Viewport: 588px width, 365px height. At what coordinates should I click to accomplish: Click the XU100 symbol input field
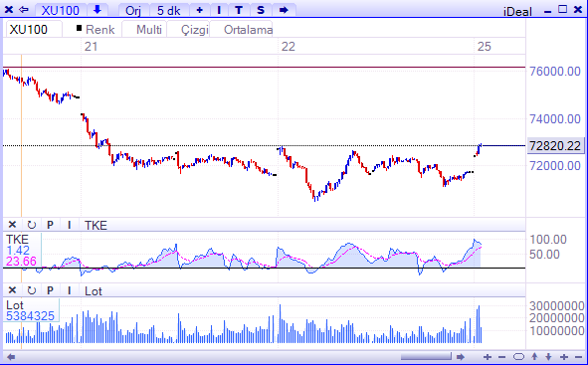tap(34, 29)
